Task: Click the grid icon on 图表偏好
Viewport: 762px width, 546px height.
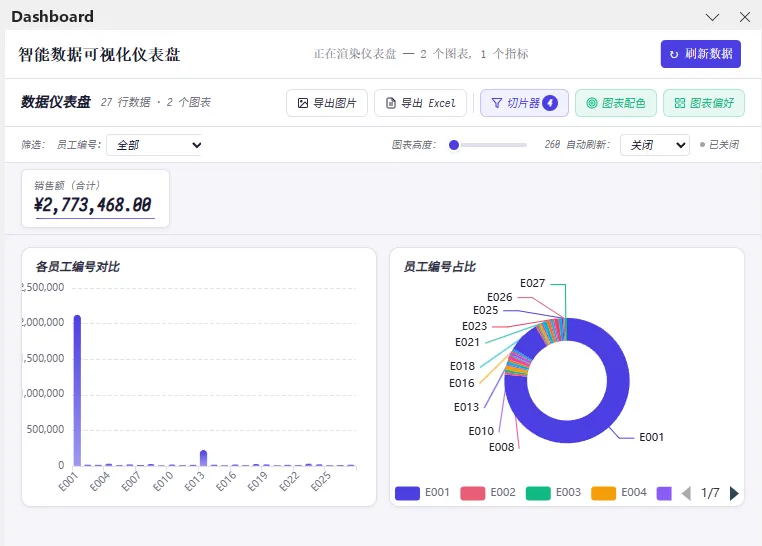Action: (680, 103)
